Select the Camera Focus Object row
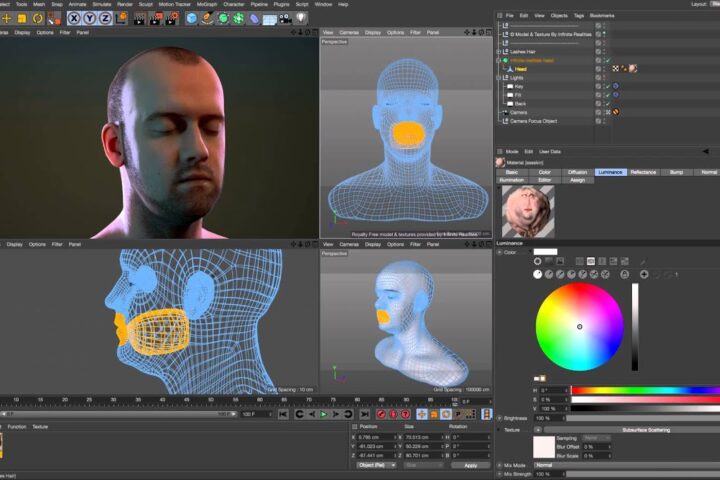 533,121
